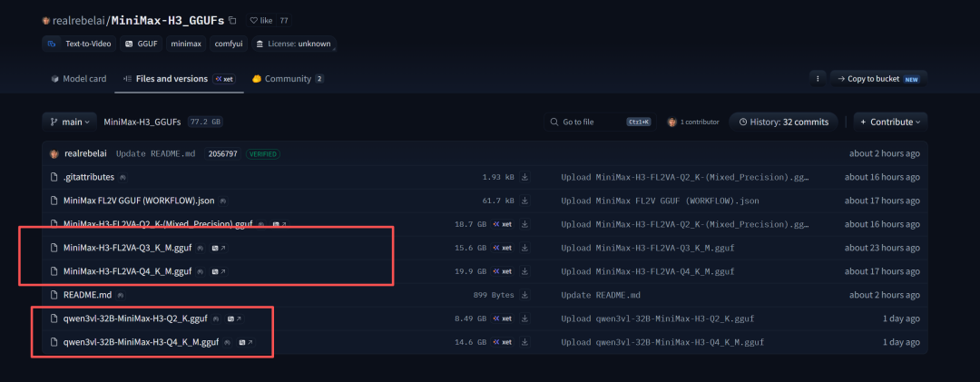Open commit message 'Upload MiniMax FL2V GGUF (WORKFLOW).json'
Image resolution: width=980 pixels, height=382 pixels.
click(661, 201)
